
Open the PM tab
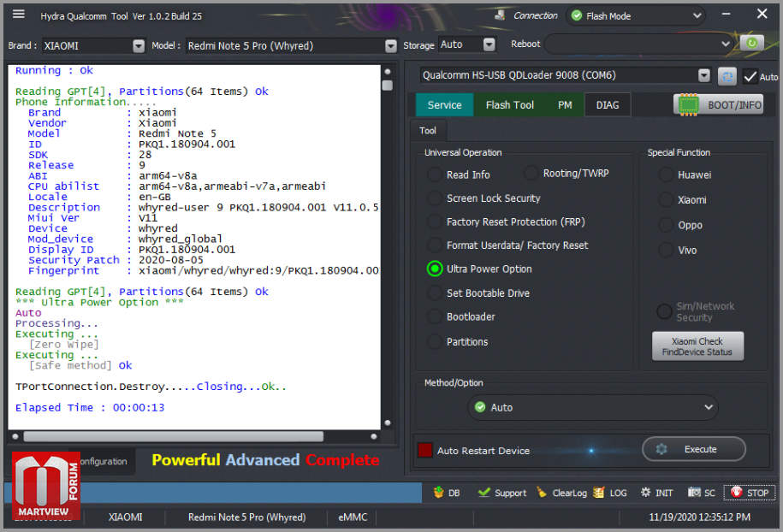[565, 105]
